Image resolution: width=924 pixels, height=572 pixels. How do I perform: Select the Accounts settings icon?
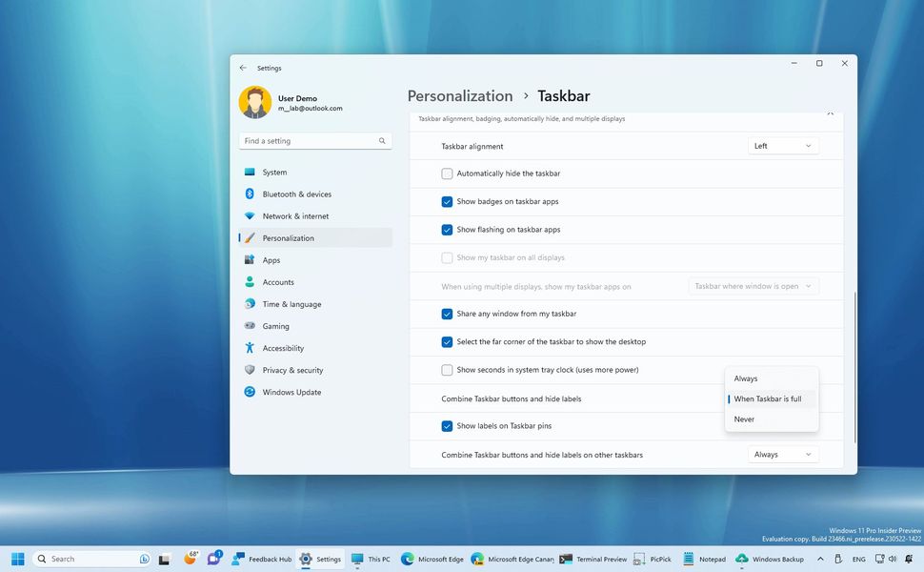pos(278,281)
